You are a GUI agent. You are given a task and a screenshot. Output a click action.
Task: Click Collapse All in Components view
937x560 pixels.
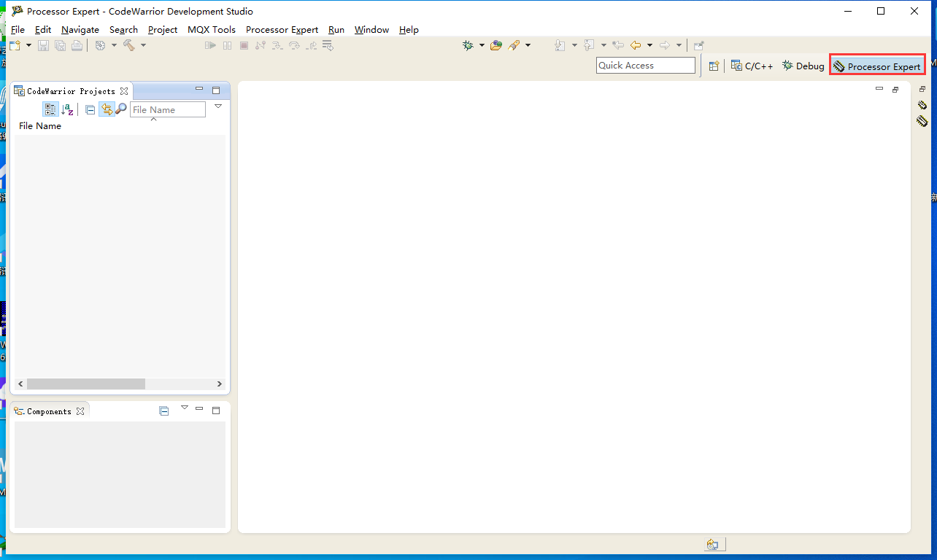pyautogui.click(x=164, y=411)
